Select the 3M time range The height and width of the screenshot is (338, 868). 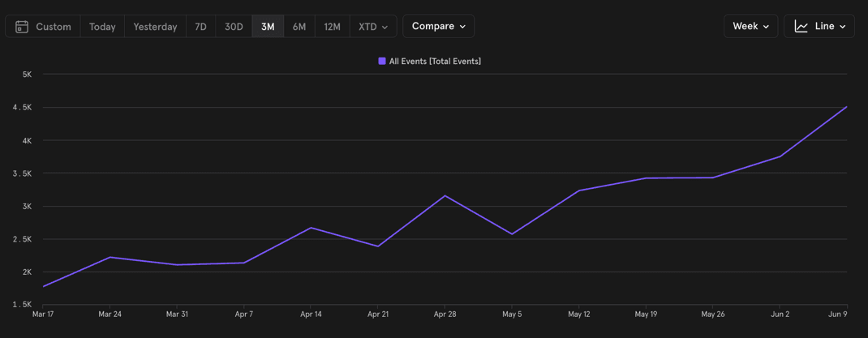pyautogui.click(x=268, y=27)
